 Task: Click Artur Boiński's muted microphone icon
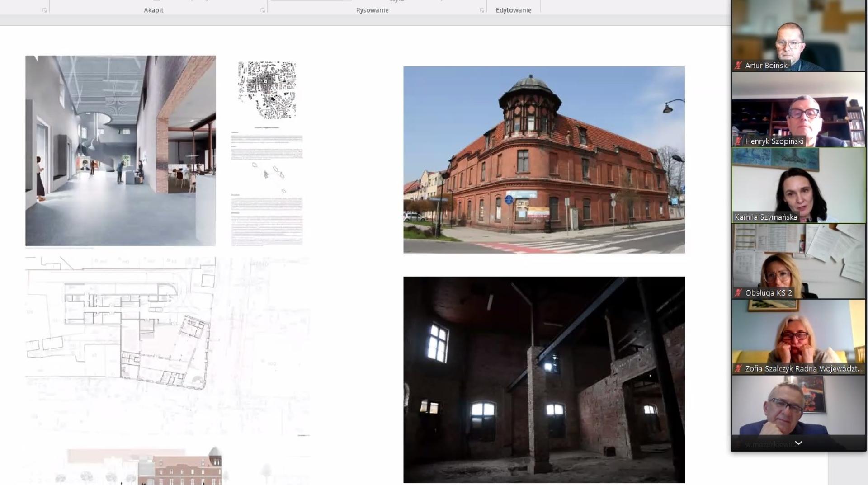click(738, 66)
